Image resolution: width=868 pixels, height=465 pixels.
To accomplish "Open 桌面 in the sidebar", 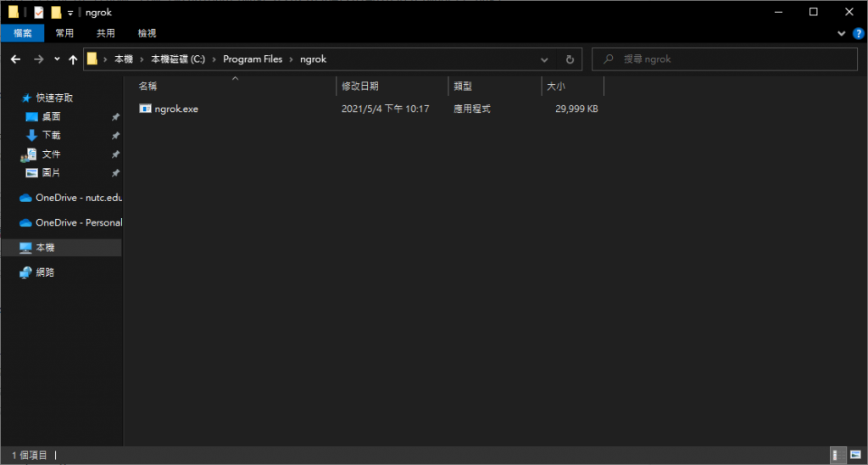I will coord(51,117).
